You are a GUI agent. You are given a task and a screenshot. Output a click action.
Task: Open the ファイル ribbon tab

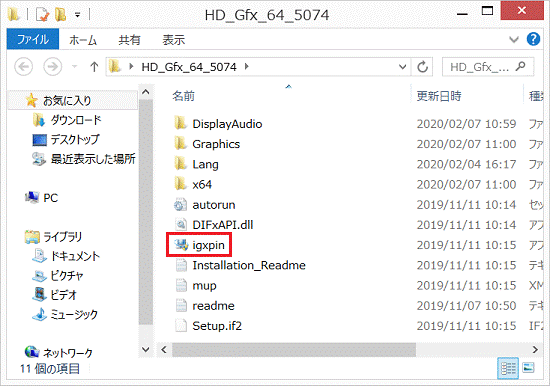[33, 39]
